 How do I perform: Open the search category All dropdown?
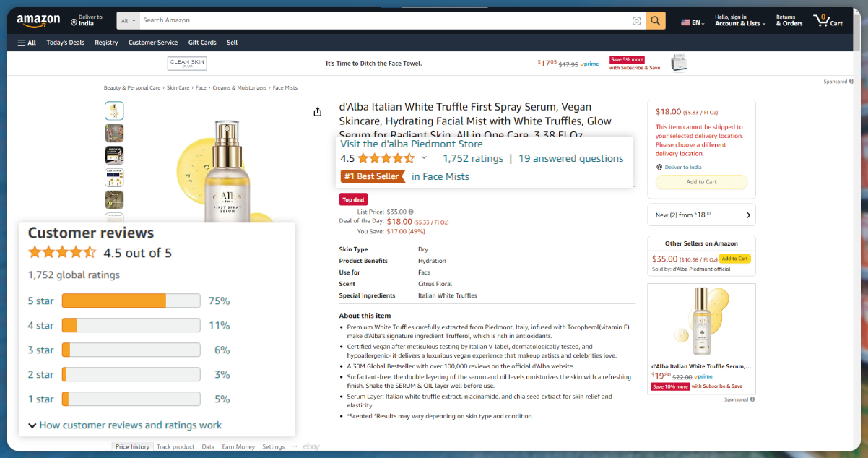pyautogui.click(x=129, y=21)
